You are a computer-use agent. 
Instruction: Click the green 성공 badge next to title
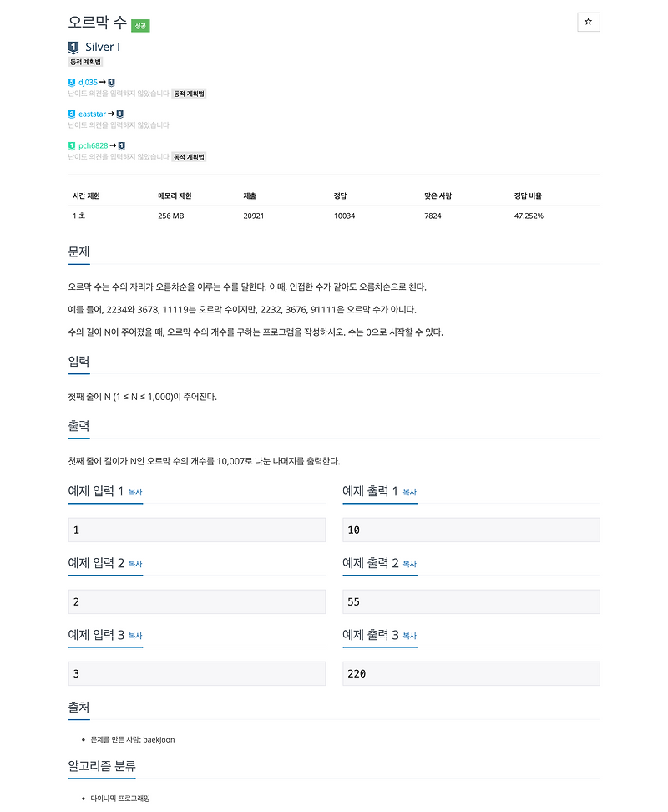coord(140,25)
